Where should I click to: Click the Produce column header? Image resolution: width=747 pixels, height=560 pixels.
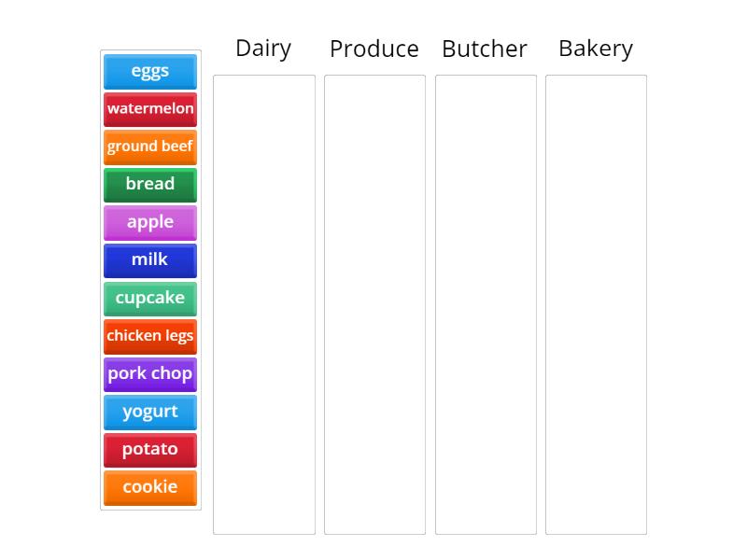point(373,49)
